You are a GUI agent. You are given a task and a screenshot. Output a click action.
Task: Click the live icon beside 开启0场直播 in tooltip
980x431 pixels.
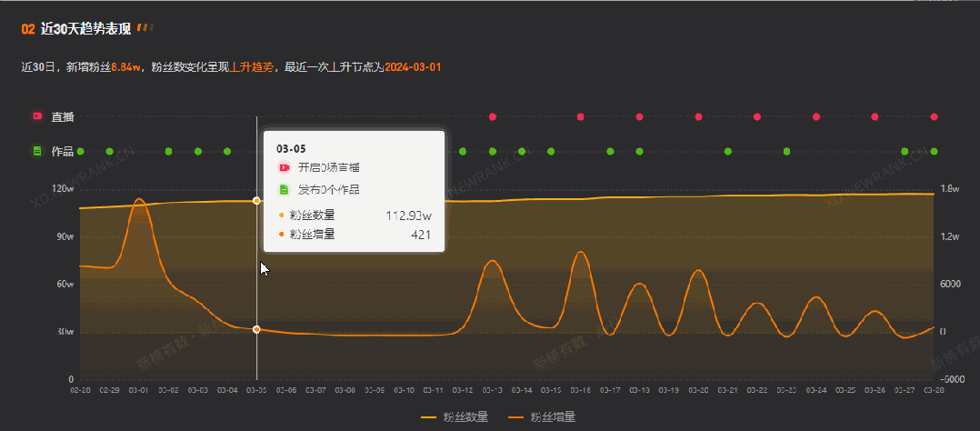tap(285, 167)
